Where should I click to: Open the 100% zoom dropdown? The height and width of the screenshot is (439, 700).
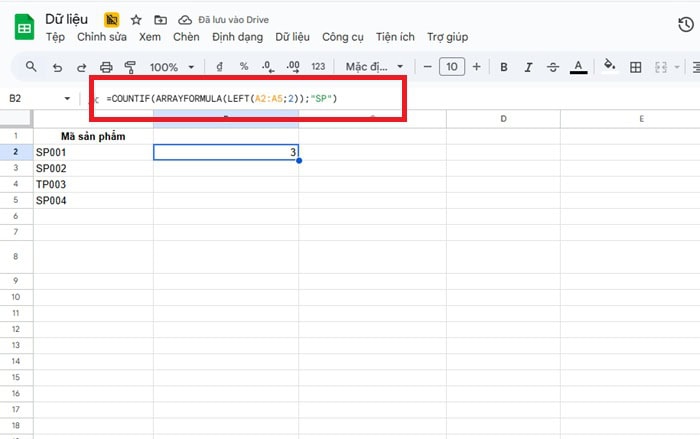click(x=170, y=67)
